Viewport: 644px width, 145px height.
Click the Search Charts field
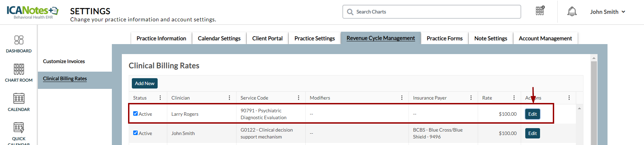coord(432,12)
